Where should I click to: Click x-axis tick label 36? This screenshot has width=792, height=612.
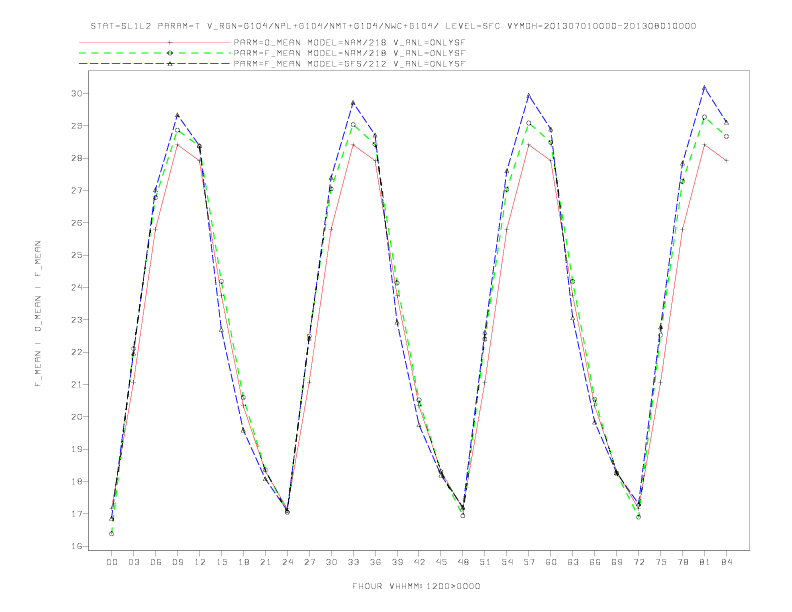coord(375,562)
